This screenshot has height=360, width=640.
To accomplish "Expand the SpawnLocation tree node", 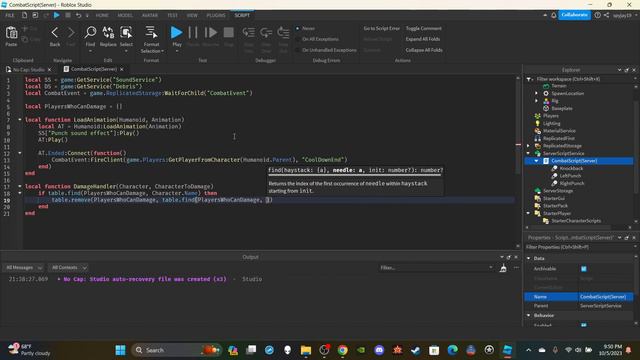I will pyautogui.click(x=537, y=93).
